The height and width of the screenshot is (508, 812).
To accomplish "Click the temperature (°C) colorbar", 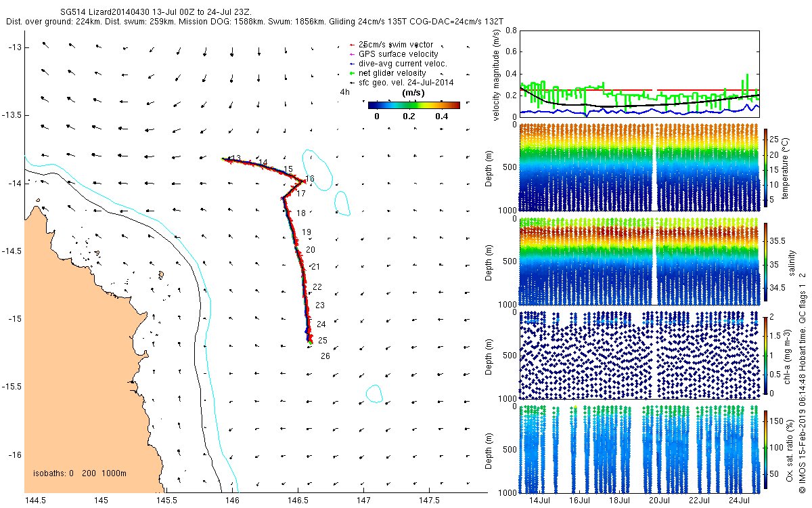I will pyautogui.click(x=766, y=168).
